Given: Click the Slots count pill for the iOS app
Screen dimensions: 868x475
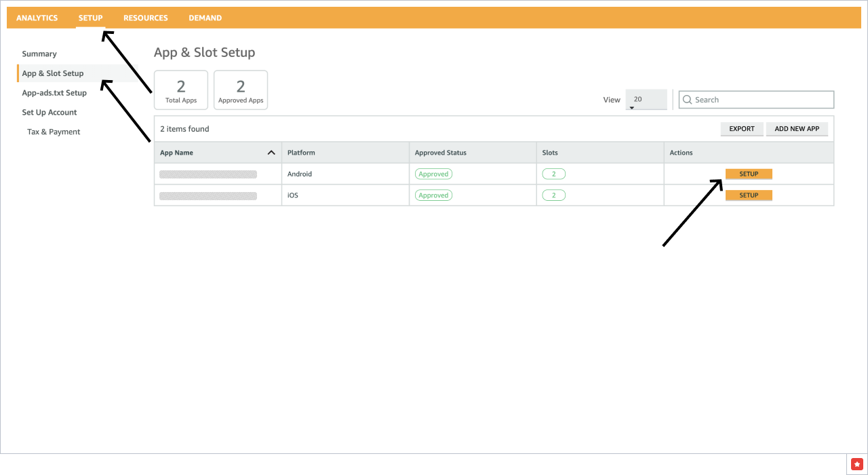Looking at the screenshot, I should coord(553,195).
